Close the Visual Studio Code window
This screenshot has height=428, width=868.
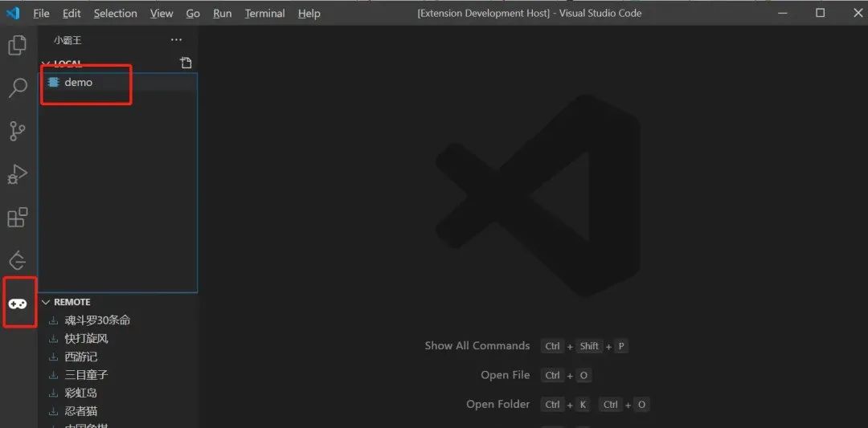(857, 13)
